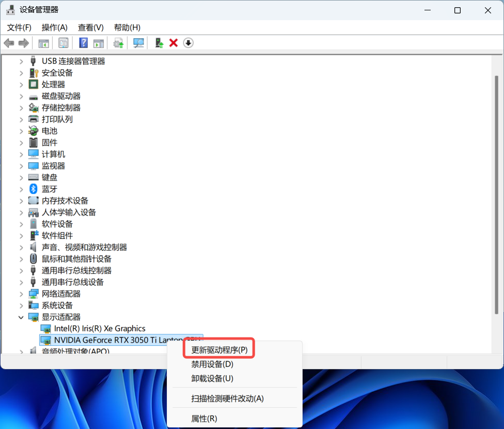Click the red X uninstall device icon
The image size is (504, 429).
point(174,43)
